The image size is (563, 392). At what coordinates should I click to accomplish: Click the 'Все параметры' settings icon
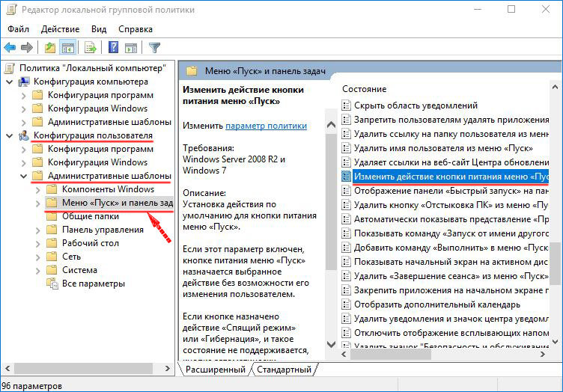pyautogui.click(x=52, y=284)
